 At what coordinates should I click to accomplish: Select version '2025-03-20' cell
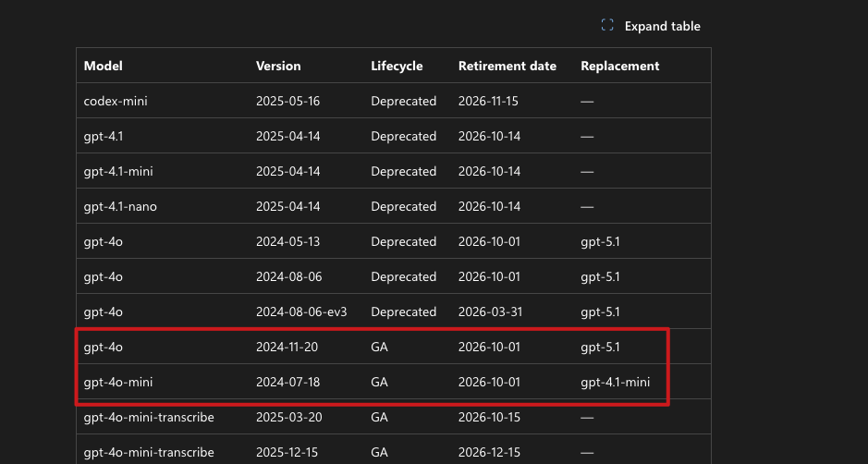point(289,418)
